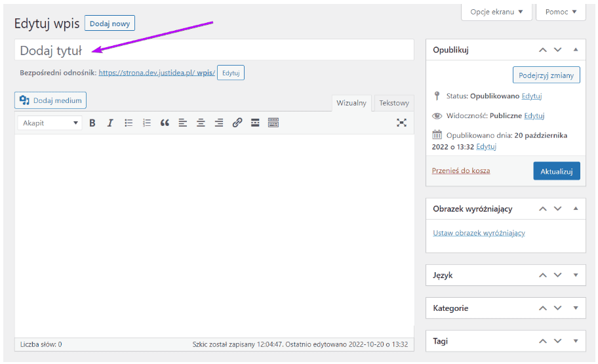The image size is (598, 364).
Task: Click the Liczba słów: 0 counter
Action: pos(41,344)
